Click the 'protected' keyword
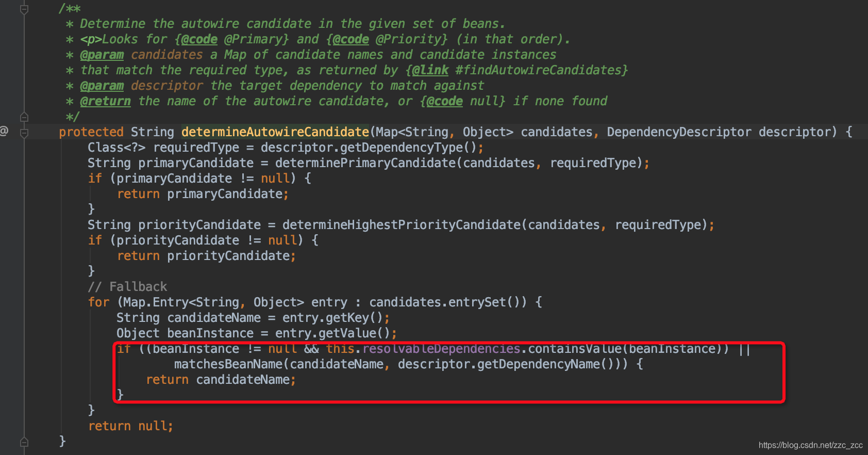This screenshot has height=455, width=868. (91, 132)
